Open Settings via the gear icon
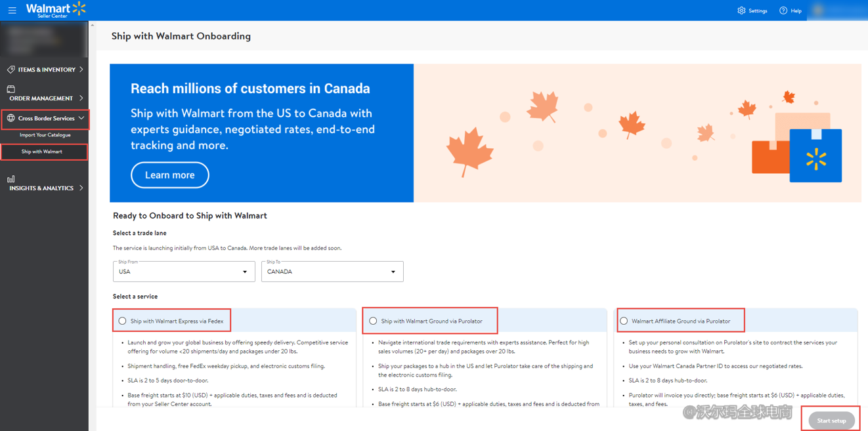This screenshot has height=431, width=868. (x=741, y=10)
